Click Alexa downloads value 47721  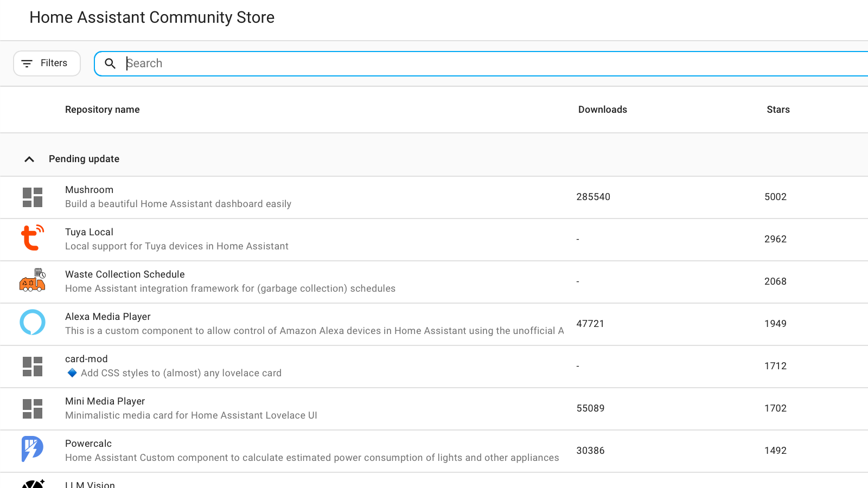click(x=590, y=324)
